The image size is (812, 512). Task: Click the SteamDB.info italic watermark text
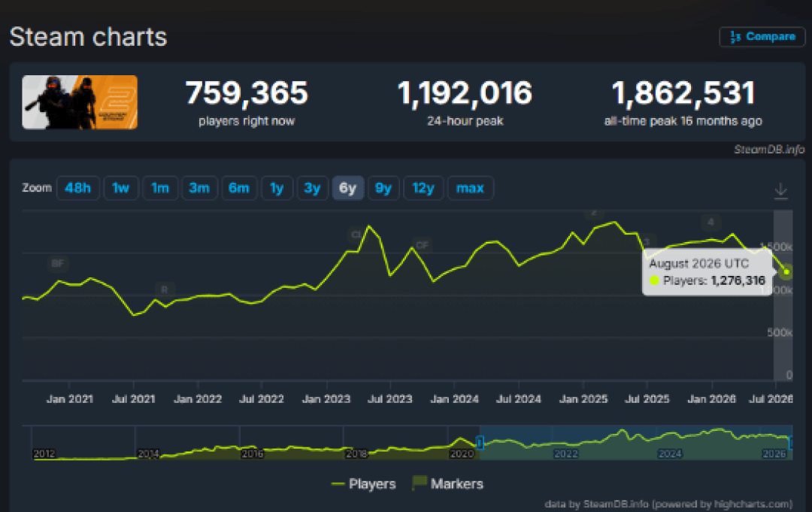click(769, 150)
